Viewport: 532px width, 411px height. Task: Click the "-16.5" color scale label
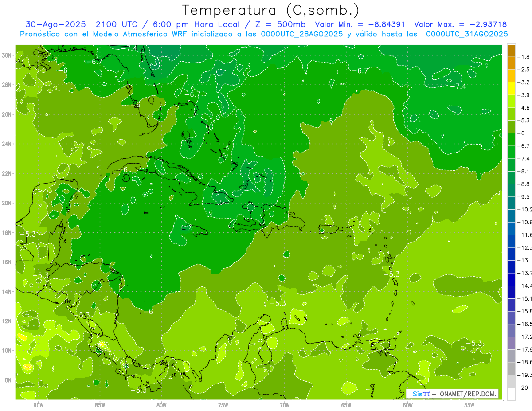525,324
